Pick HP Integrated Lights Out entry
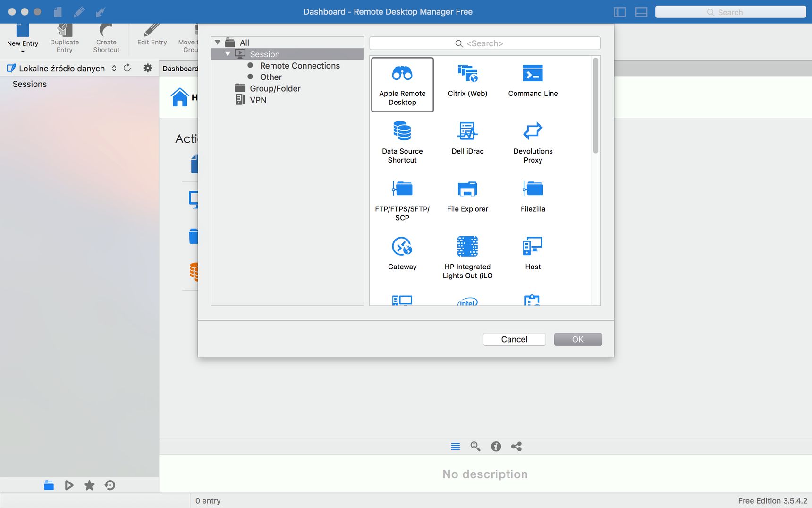This screenshot has width=812, height=508. [x=467, y=258]
